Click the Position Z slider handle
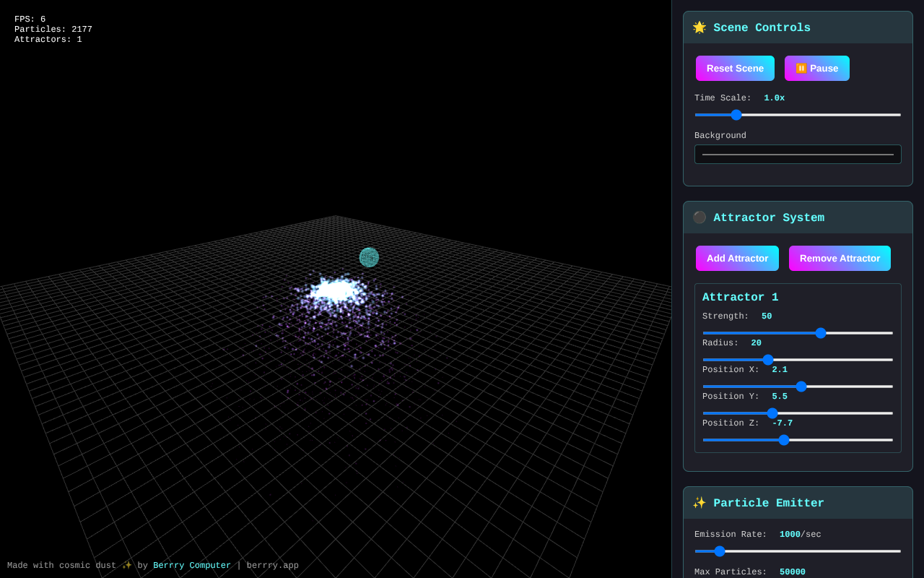 784,440
